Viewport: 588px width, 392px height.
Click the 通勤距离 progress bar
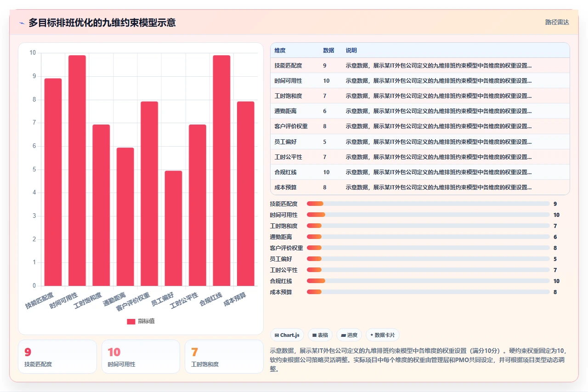coord(428,237)
